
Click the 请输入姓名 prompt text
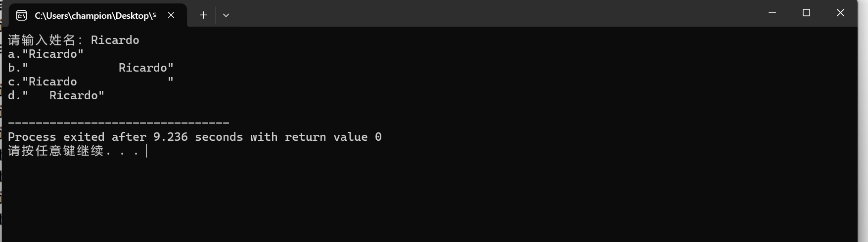coord(42,40)
